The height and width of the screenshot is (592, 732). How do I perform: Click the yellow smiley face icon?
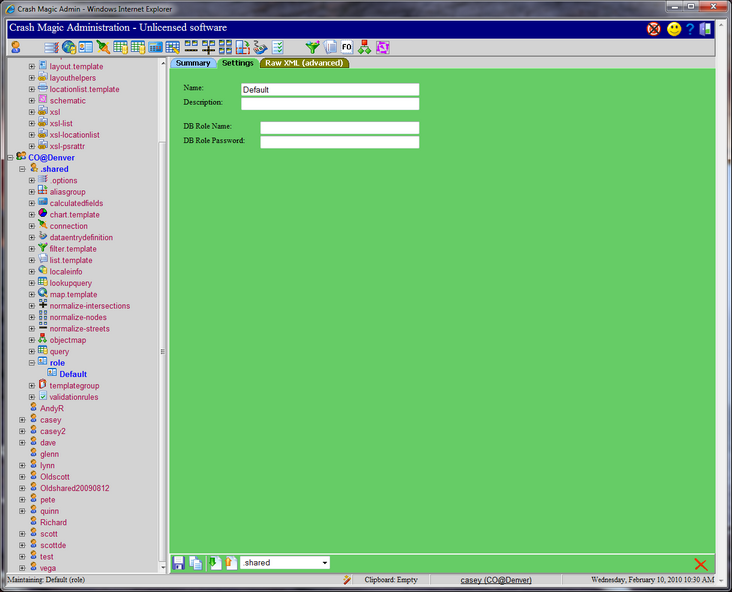pyautogui.click(x=674, y=29)
